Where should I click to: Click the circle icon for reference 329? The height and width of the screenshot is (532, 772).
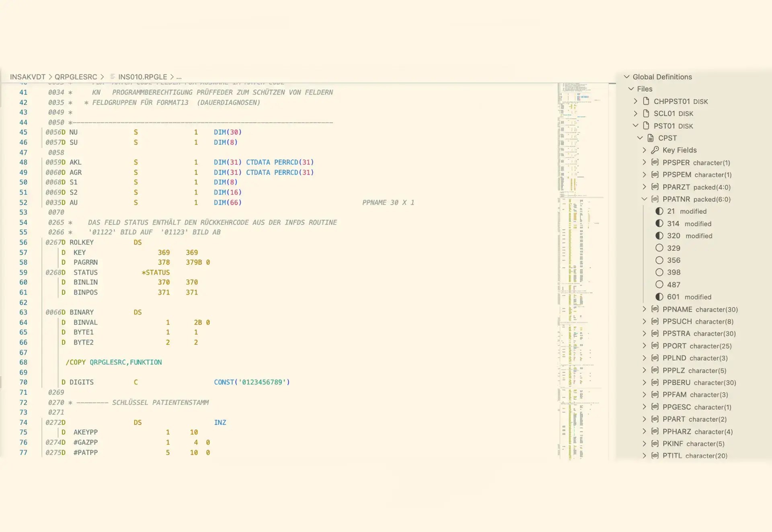point(659,248)
